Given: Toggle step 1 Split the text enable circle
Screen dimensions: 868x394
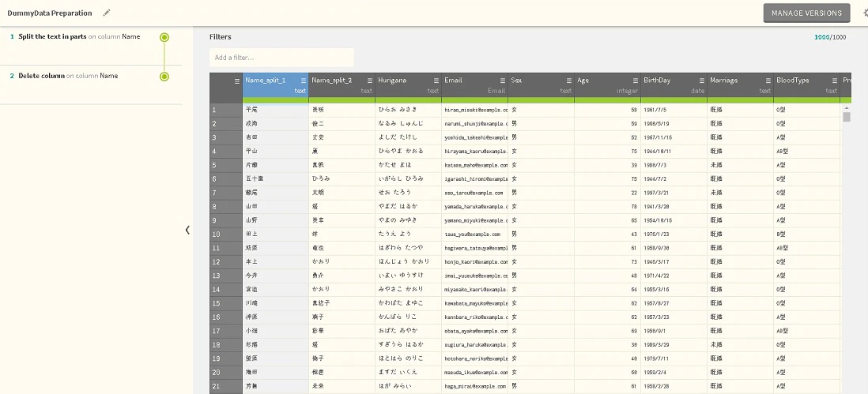Looking at the screenshot, I should 164,38.
